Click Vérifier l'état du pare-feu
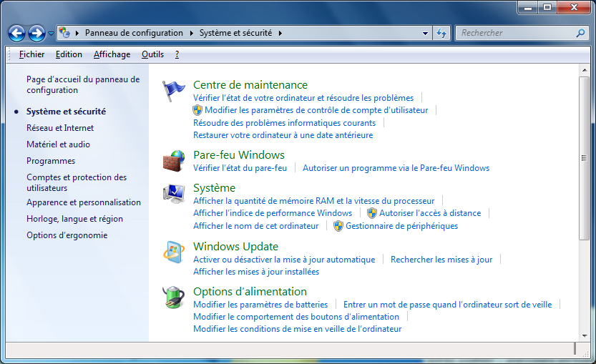Image resolution: width=596 pixels, height=364 pixels. coord(240,168)
